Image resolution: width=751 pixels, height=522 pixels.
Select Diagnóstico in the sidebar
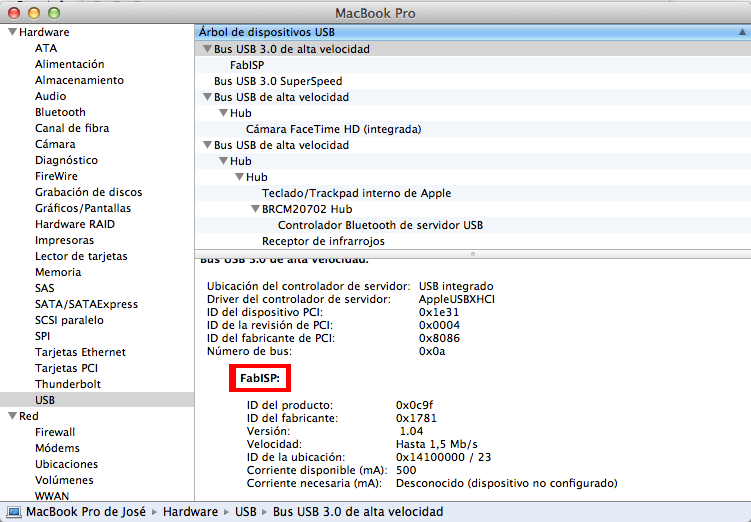point(66,160)
